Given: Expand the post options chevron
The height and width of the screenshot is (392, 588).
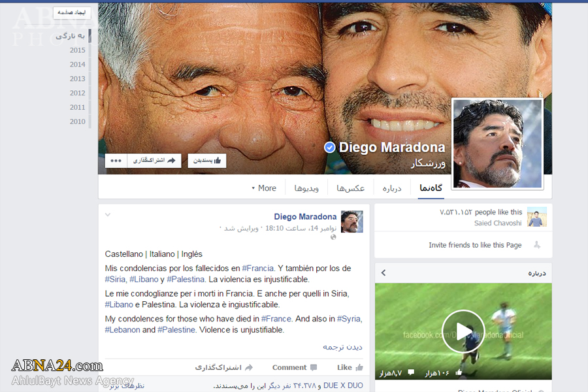Looking at the screenshot, I should (x=108, y=215).
